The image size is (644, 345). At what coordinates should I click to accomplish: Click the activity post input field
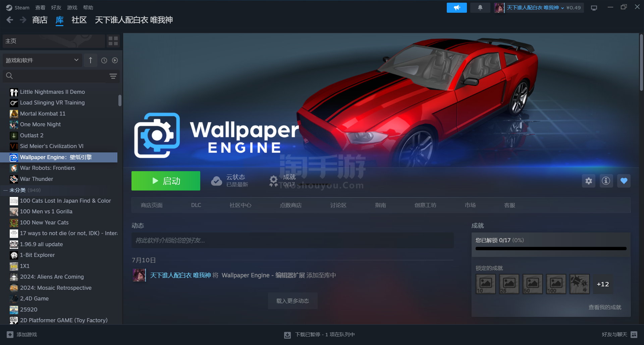292,240
